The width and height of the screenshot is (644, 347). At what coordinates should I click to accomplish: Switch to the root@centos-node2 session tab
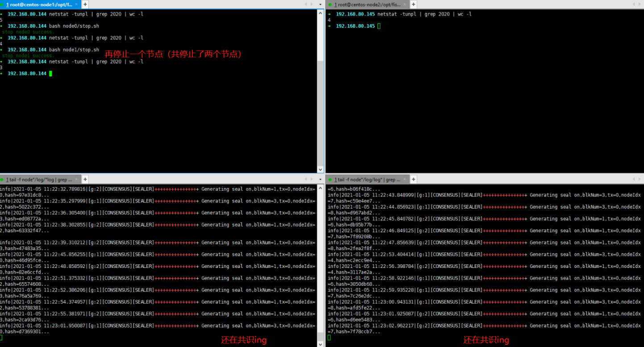(368, 4)
